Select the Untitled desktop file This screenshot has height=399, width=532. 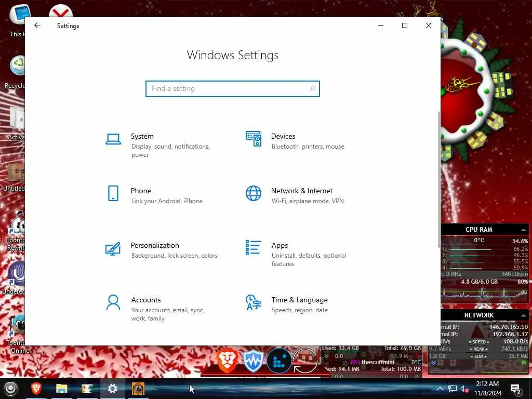(14, 177)
